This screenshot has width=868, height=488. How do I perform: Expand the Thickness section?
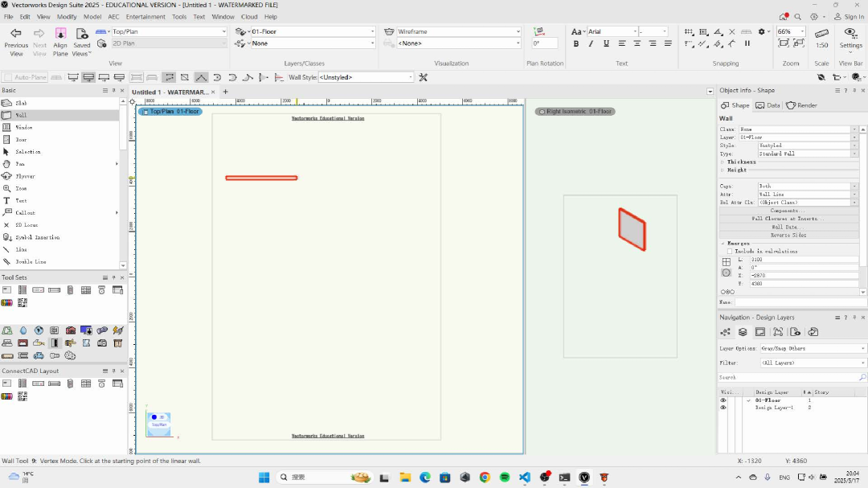click(723, 162)
